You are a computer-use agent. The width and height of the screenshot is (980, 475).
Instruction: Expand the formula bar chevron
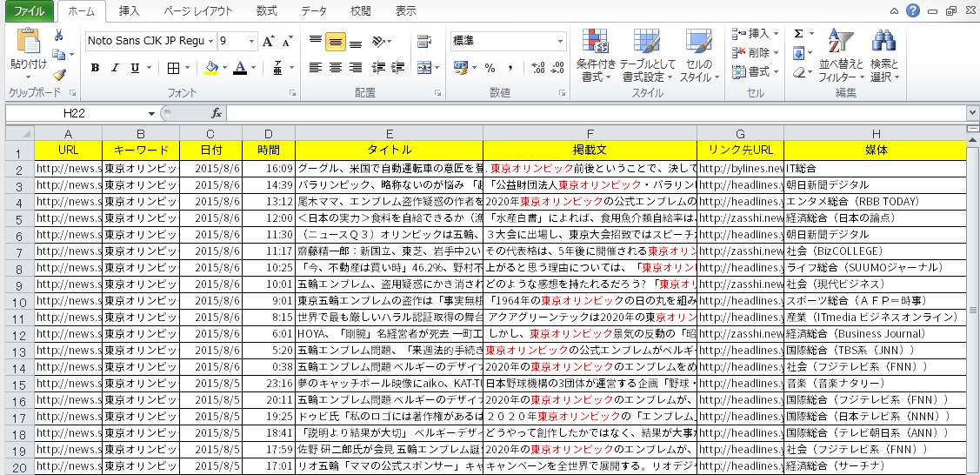972,113
